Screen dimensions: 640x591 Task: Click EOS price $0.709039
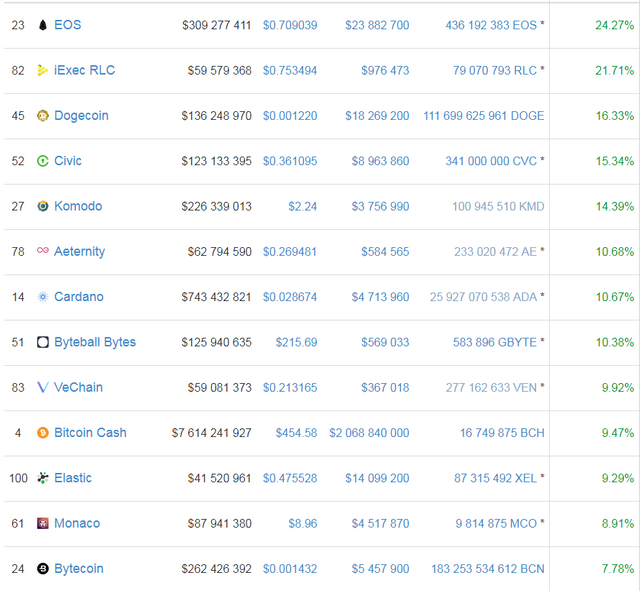click(x=290, y=25)
